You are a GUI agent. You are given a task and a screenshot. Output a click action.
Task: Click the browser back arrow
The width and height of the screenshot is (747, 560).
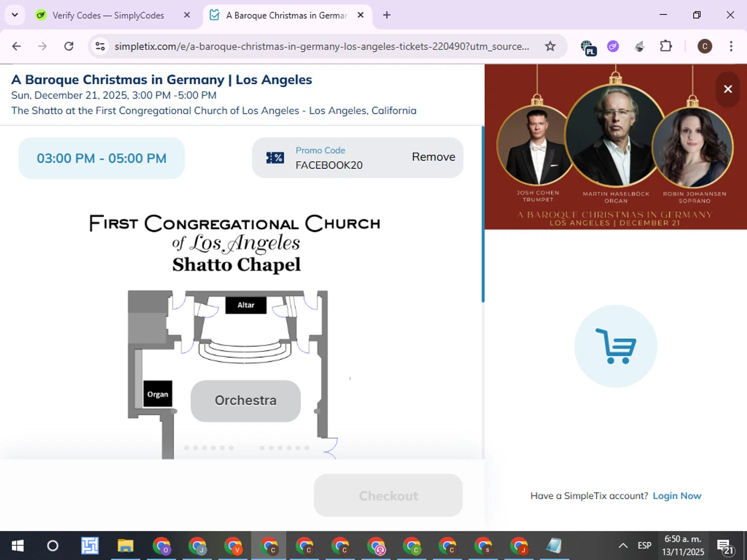pos(16,46)
